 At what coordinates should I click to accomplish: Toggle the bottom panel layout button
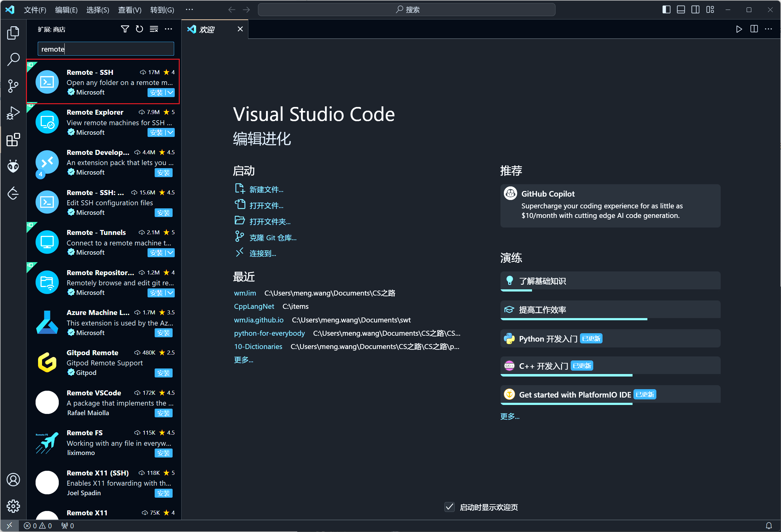tap(680, 10)
